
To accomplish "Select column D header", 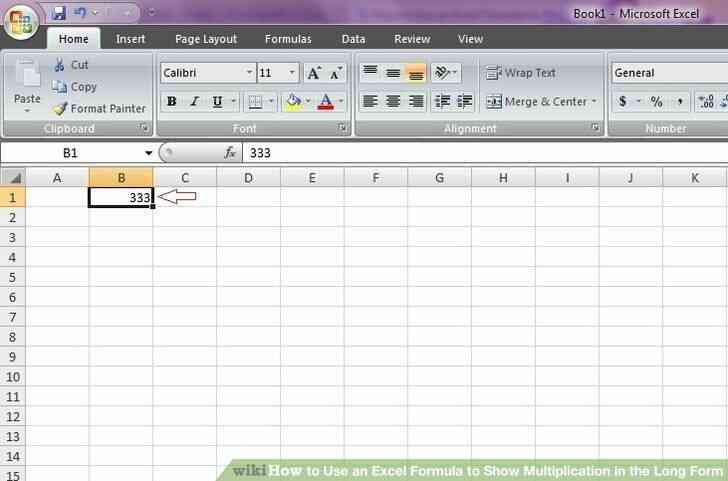I will pyautogui.click(x=248, y=177).
